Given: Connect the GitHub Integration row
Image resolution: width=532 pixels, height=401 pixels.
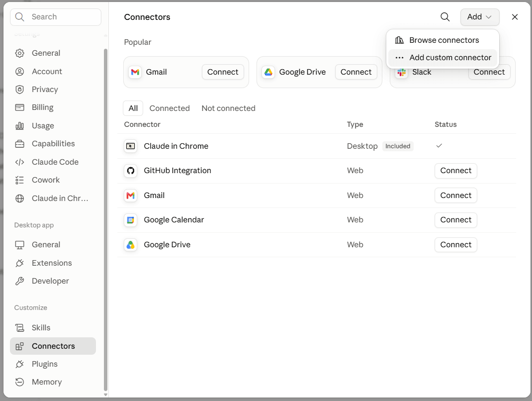Looking at the screenshot, I should 455,171.
